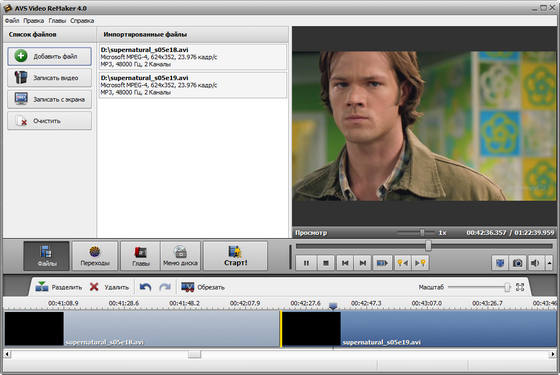Image resolution: width=560 pixels, height=375 pixels.
Task: Click the Записать с экрана button
Action: (49, 99)
